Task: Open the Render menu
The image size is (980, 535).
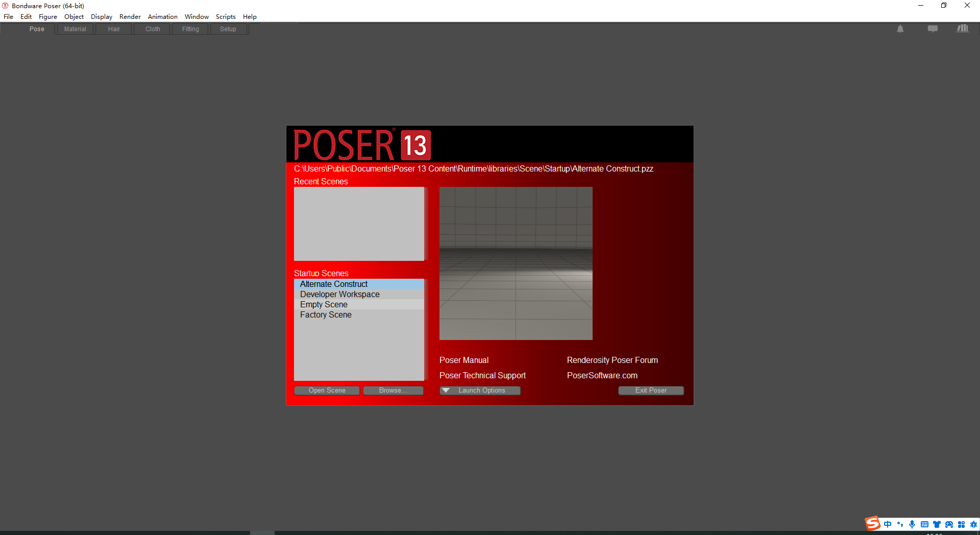Action: coord(130,16)
